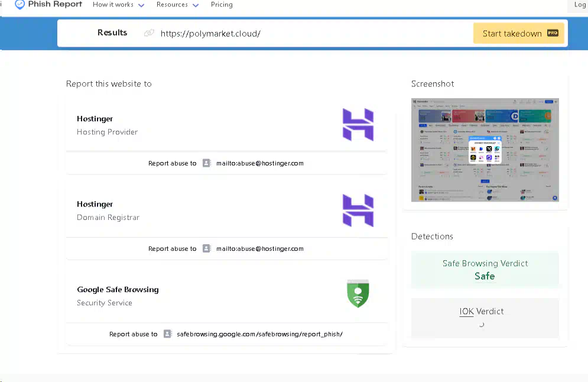Image resolution: width=588 pixels, height=382 pixels.
Task: Click the Hostinger logo for Hosting Provider
Action: tap(358, 125)
